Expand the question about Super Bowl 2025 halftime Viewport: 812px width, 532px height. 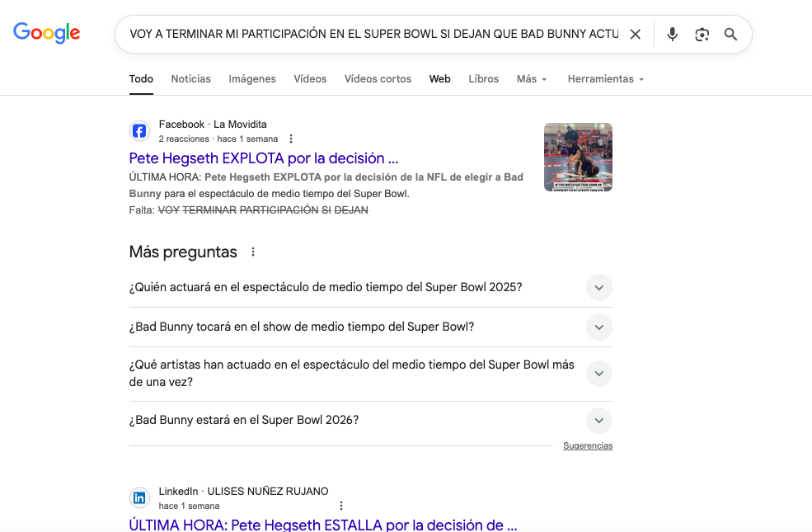point(599,288)
